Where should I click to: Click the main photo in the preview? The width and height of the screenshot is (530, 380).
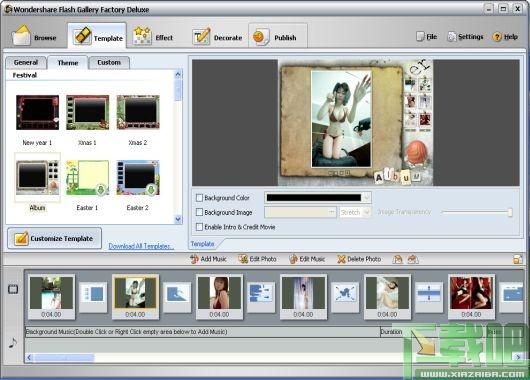(x=341, y=119)
